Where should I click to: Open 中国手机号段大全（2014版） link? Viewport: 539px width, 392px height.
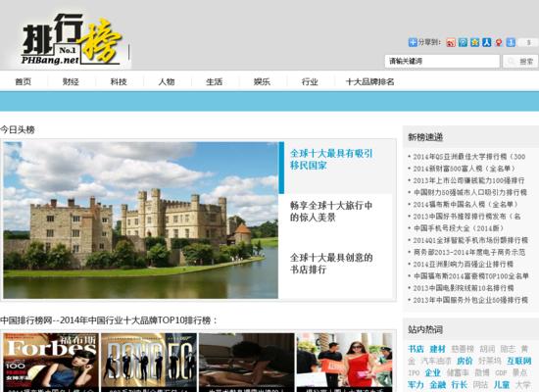pyautogui.click(x=459, y=228)
